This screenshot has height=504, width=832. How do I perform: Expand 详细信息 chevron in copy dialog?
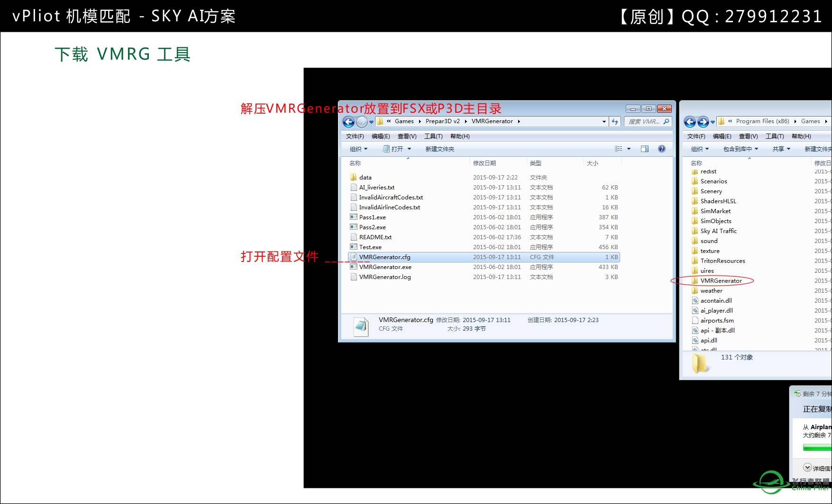(x=807, y=468)
